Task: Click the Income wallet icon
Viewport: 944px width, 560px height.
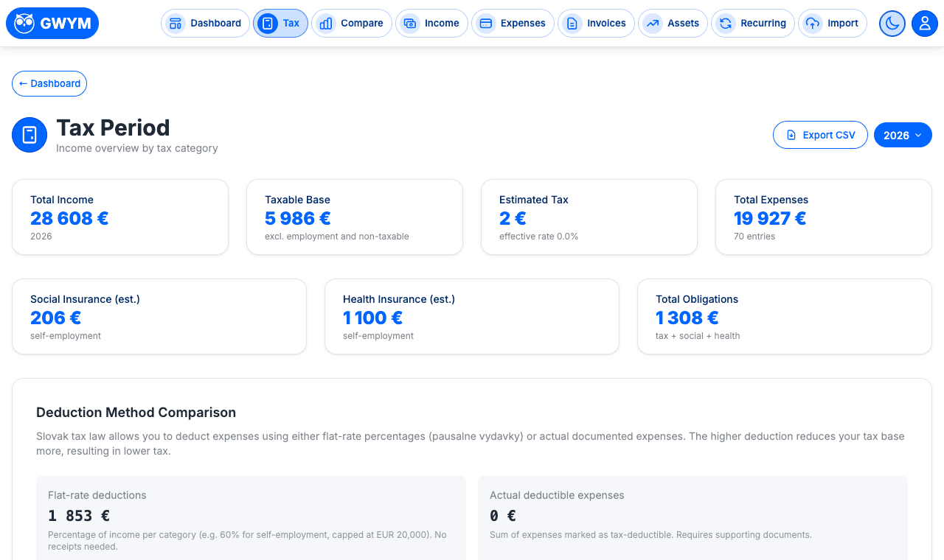Action: [x=410, y=24]
